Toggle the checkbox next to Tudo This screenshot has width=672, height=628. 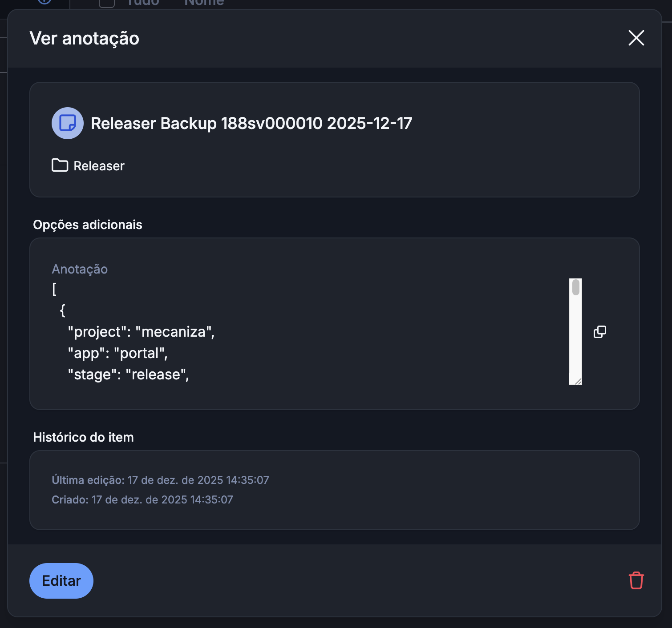click(x=106, y=2)
